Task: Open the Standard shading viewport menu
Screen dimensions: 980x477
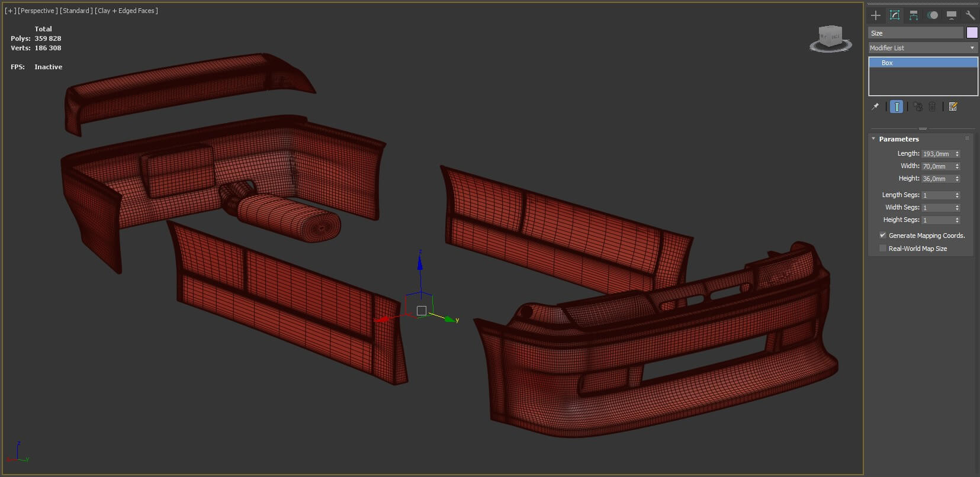Action: [76, 11]
